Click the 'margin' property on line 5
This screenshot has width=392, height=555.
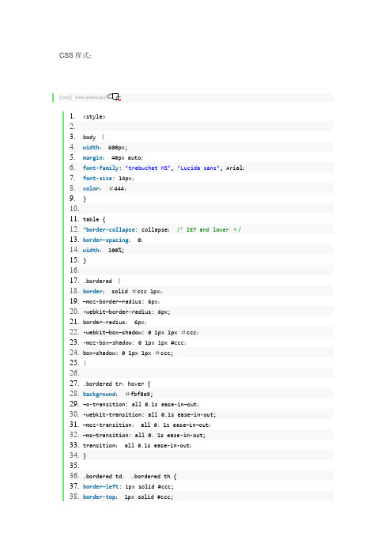(x=93, y=157)
